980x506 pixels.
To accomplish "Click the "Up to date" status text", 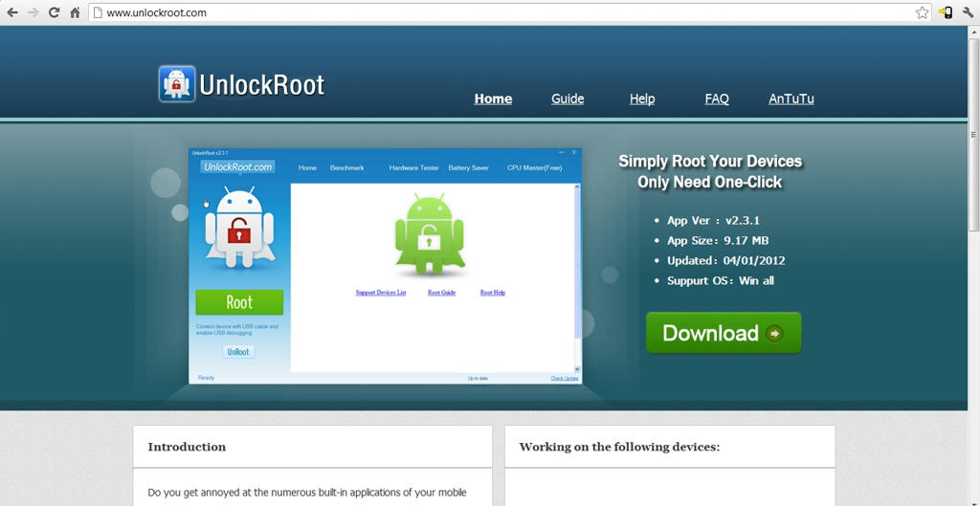I will coord(478,379).
